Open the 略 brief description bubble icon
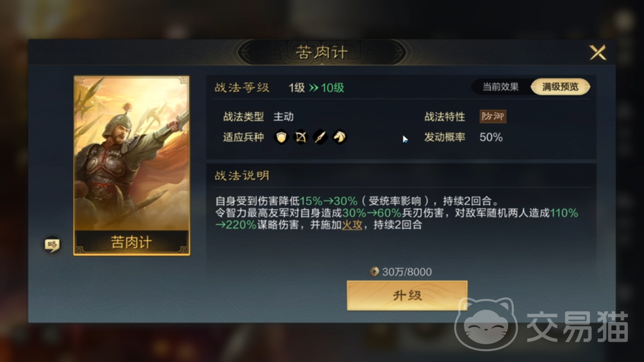Viewport: 644px width, 362px height. click(x=52, y=245)
